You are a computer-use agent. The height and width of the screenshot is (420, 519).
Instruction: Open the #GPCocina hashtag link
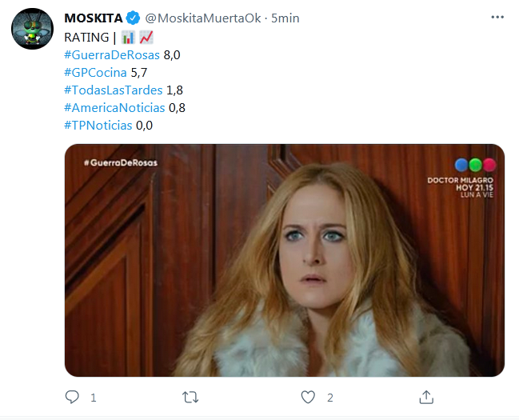tap(95, 73)
